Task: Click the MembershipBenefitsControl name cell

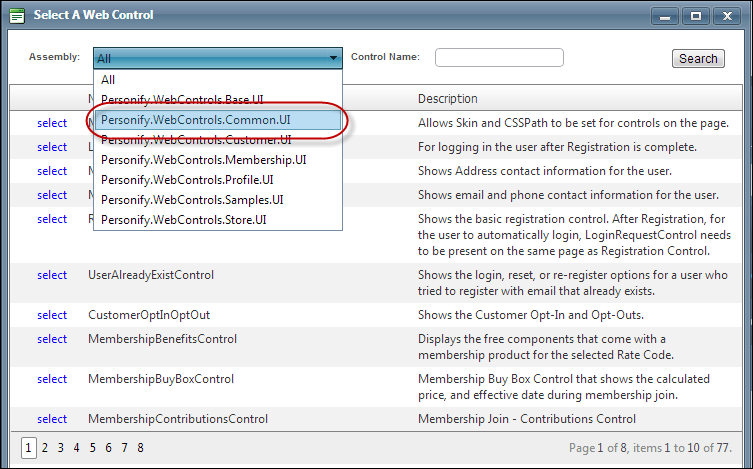Action: click(x=162, y=339)
